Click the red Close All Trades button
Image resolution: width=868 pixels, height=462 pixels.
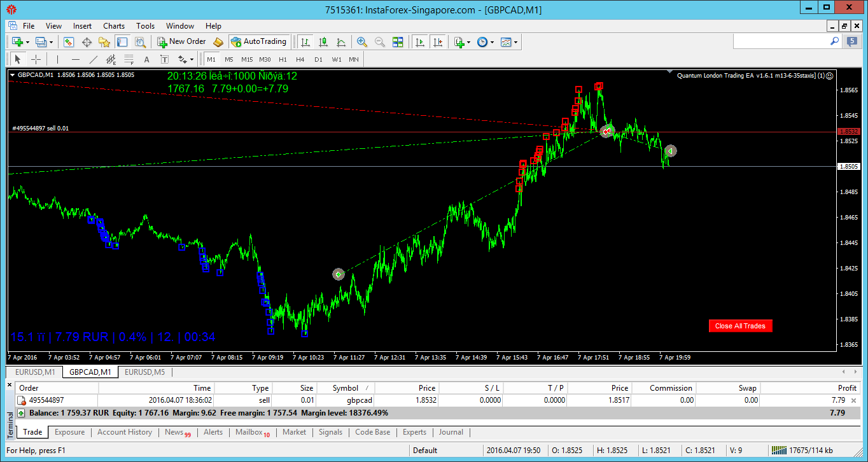pos(740,326)
